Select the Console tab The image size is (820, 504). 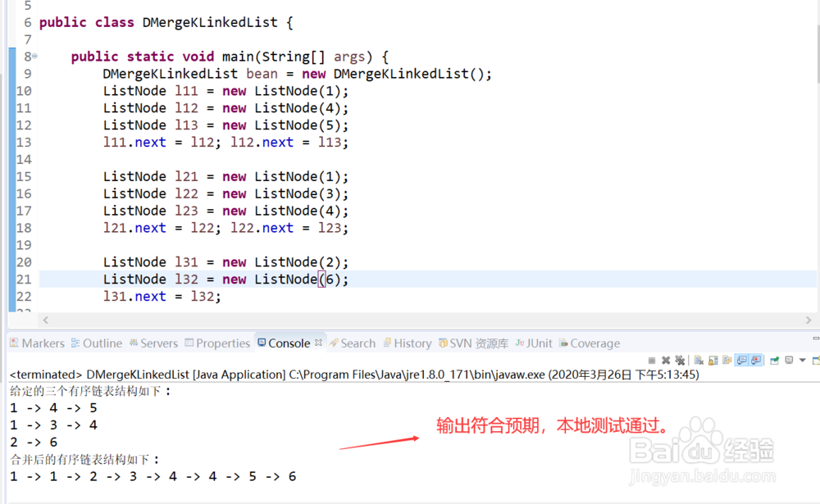click(284, 343)
